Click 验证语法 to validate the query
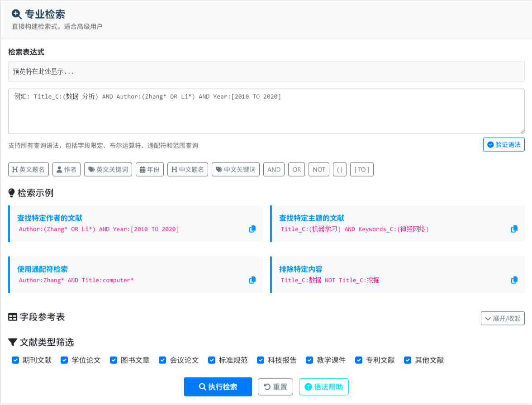 click(504, 145)
